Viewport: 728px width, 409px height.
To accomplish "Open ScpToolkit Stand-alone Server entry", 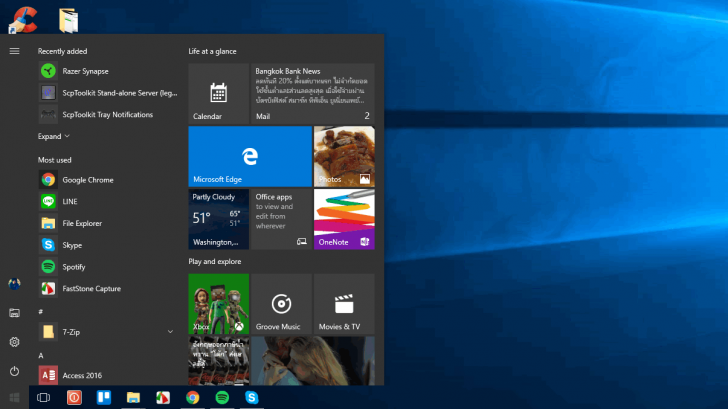I will click(x=108, y=93).
